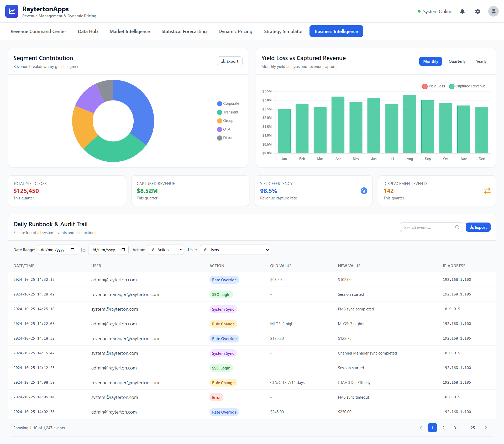
Task: Open the notifications bell
Action: [x=462, y=11]
